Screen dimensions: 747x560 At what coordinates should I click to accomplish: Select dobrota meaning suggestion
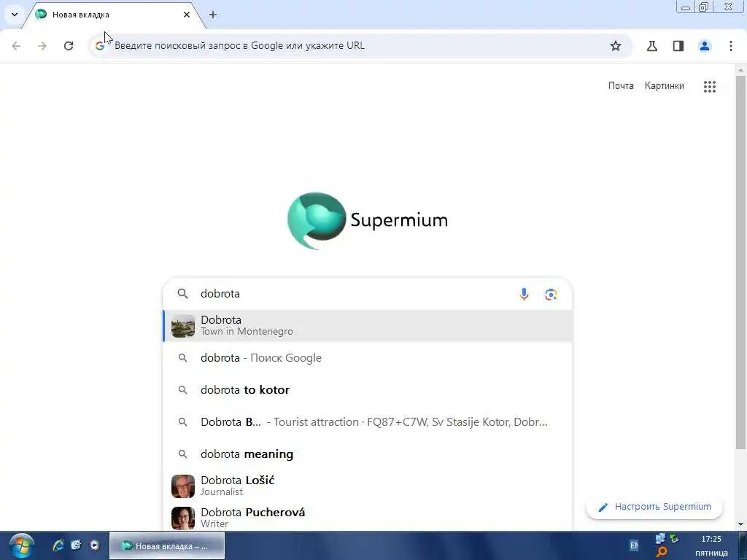point(368,454)
